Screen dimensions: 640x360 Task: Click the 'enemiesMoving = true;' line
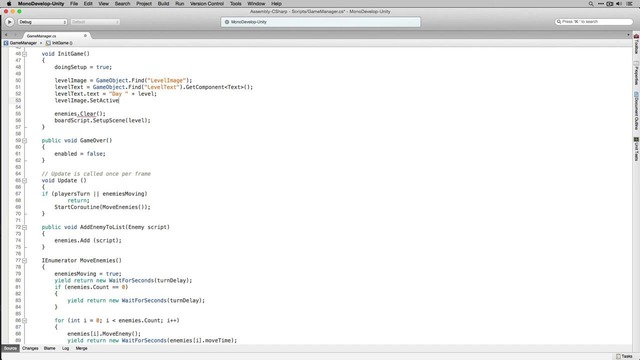[88, 274]
